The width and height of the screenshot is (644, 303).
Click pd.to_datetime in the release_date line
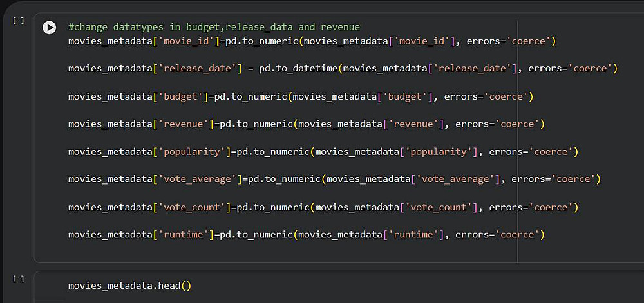pyautogui.click(x=299, y=68)
